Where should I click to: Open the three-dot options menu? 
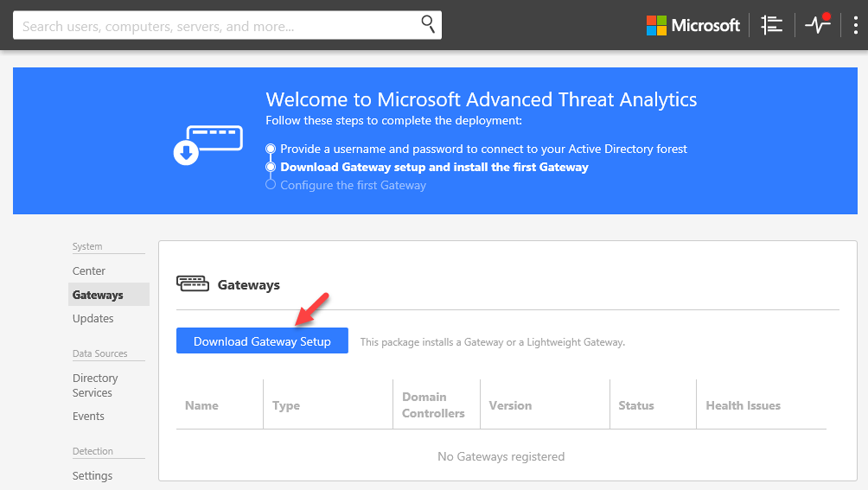(x=856, y=25)
